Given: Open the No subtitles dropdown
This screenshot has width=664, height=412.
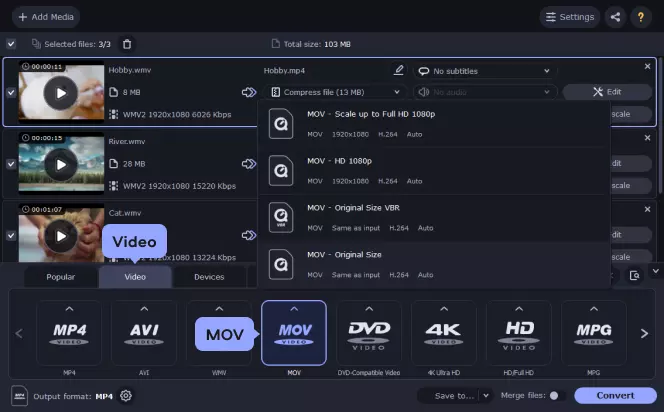Looking at the screenshot, I should tap(484, 71).
